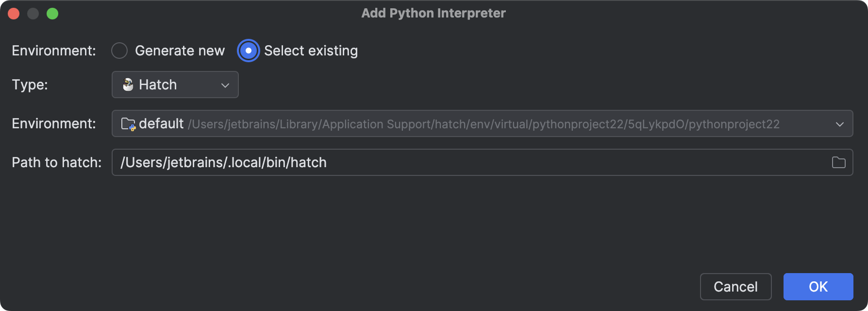Image resolution: width=868 pixels, height=311 pixels.
Task: Click the "Select existing" label text
Action: [x=311, y=51]
